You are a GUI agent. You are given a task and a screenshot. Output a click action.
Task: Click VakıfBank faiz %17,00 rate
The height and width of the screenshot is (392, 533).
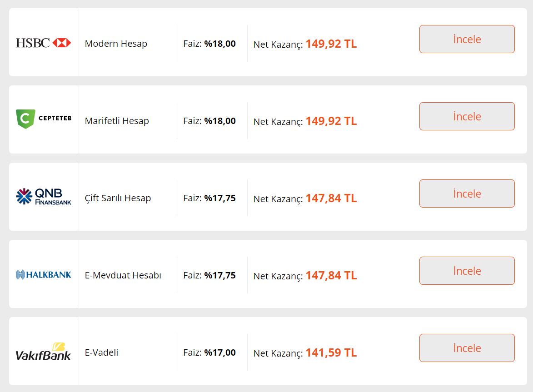(220, 352)
